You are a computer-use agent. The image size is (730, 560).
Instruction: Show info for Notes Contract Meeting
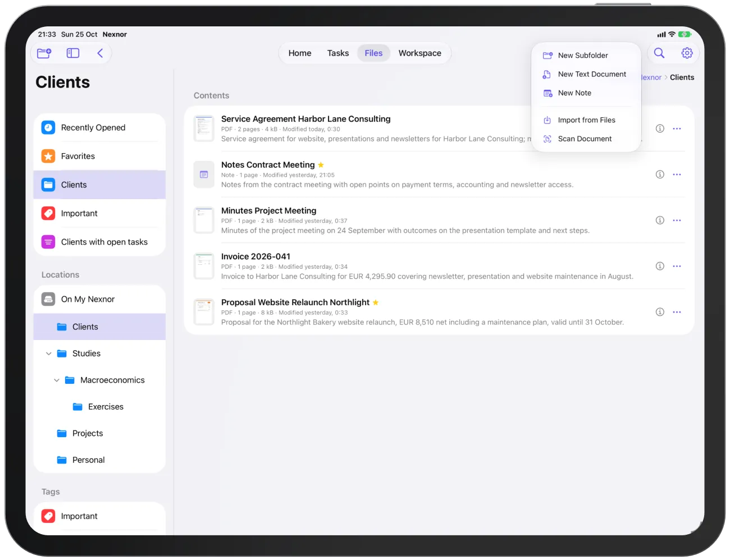coord(660,175)
